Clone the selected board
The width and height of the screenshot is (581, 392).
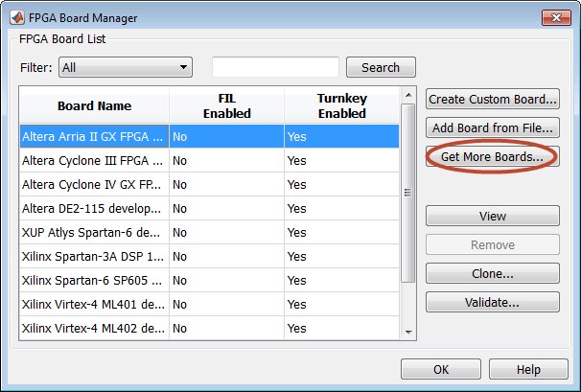(x=493, y=273)
